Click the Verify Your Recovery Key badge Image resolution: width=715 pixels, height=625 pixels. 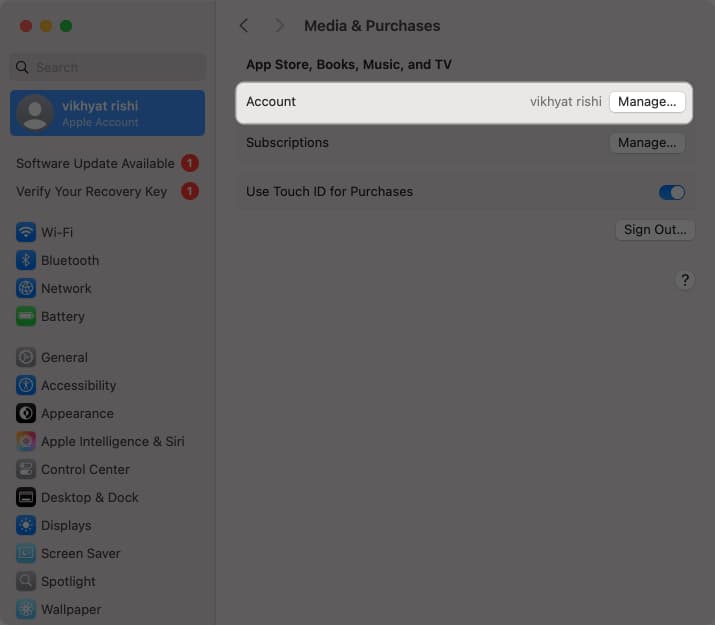click(190, 191)
